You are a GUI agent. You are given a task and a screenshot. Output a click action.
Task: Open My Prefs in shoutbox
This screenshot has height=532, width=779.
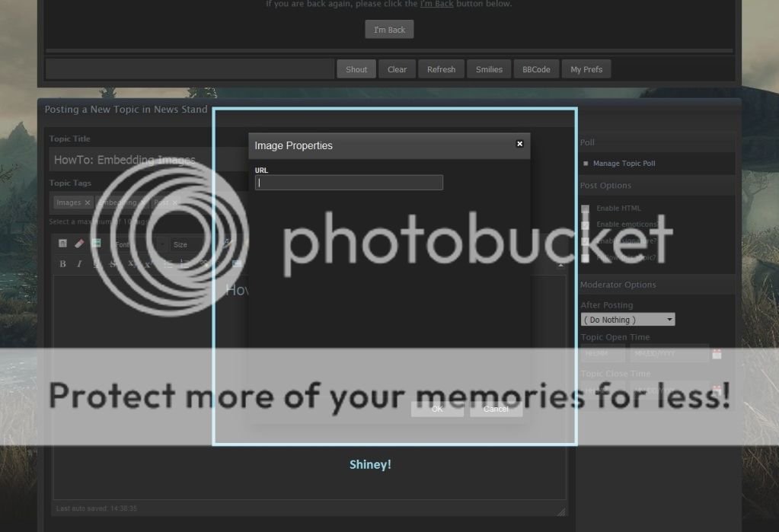tap(586, 69)
